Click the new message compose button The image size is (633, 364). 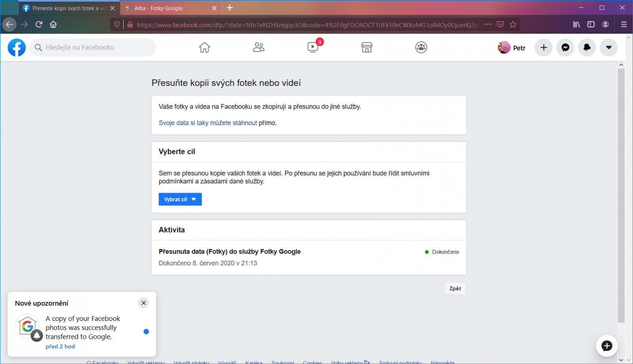click(x=607, y=346)
